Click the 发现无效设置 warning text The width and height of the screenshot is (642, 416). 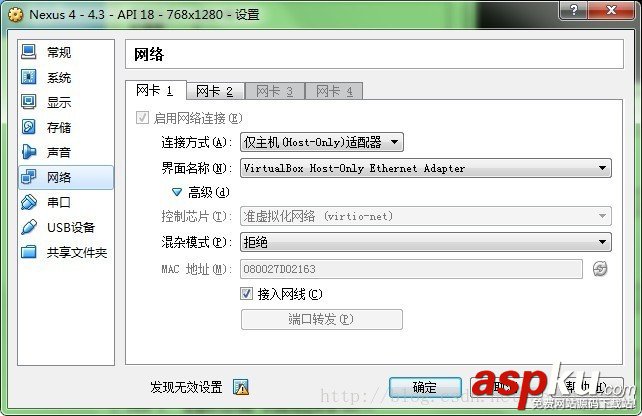point(186,387)
